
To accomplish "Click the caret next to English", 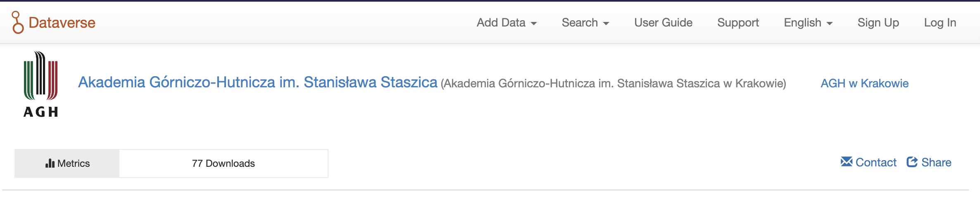I will (829, 24).
